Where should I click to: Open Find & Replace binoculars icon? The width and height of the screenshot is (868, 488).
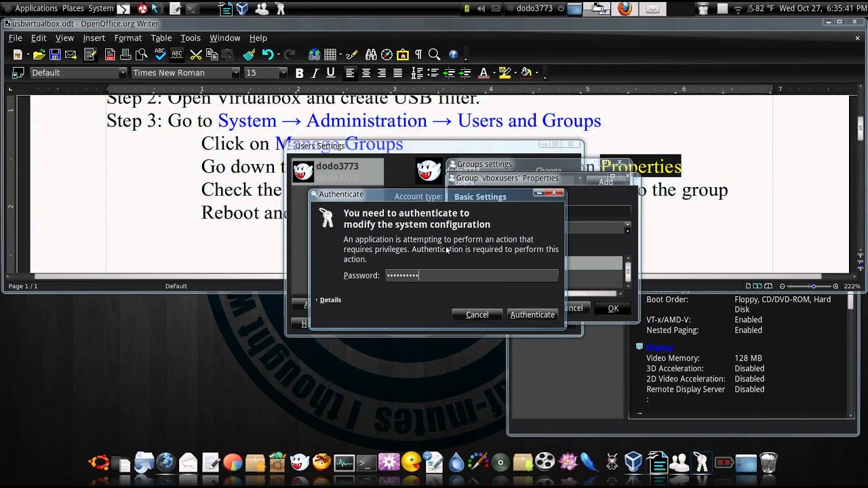tap(371, 54)
